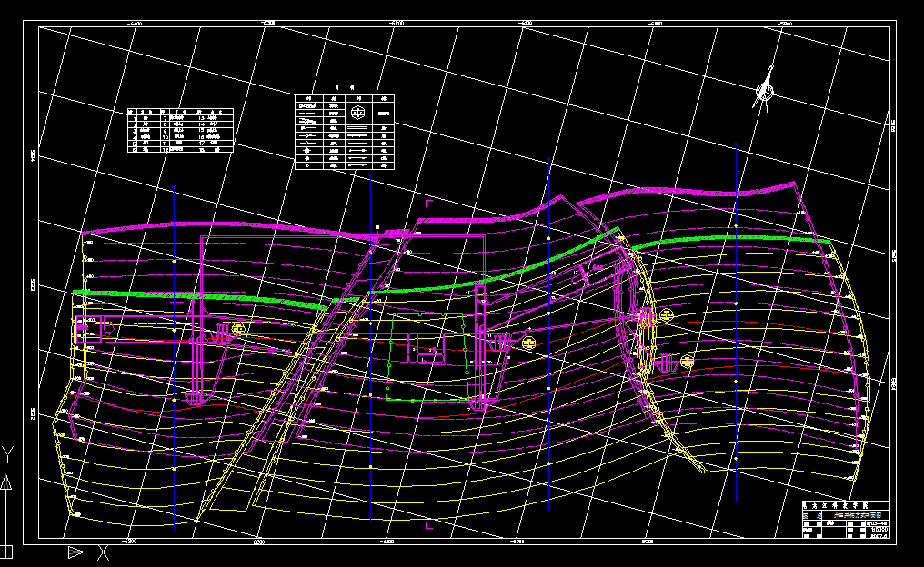Select the magenta bracket mark above the drawing
The height and width of the screenshot is (567, 924).
428,204
